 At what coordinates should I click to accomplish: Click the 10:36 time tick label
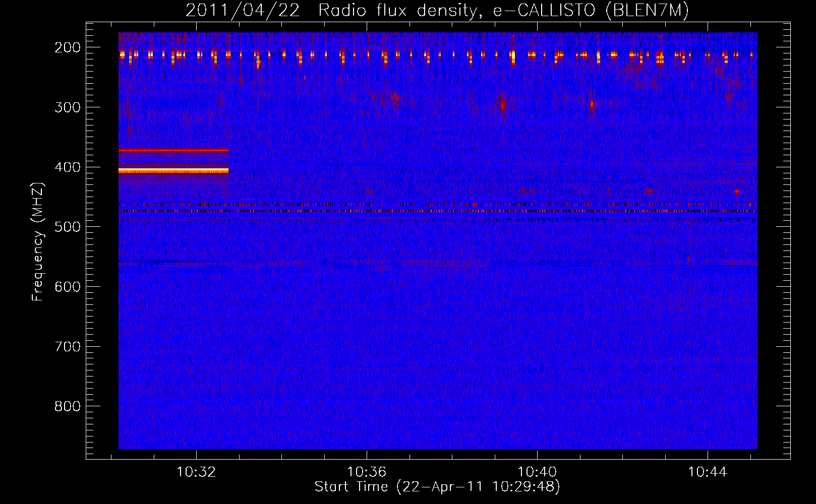point(367,472)
